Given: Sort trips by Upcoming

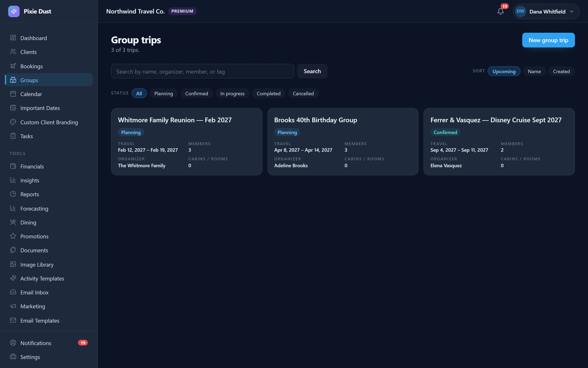Looking at the screenshot, I should pos(504,71).
